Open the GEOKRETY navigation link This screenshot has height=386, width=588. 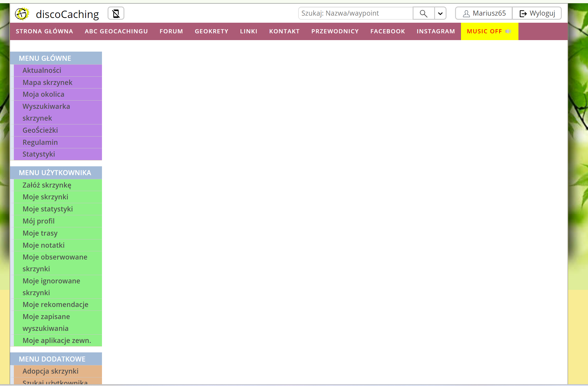[x=211, y=31]
